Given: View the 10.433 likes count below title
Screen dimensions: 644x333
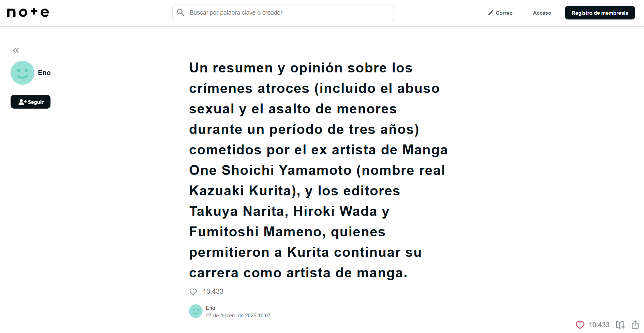Looking at the screenshot, I should pos(213,291).
